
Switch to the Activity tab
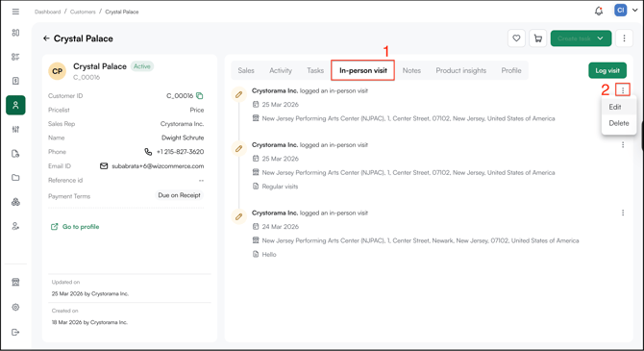(x=281, y=71)
